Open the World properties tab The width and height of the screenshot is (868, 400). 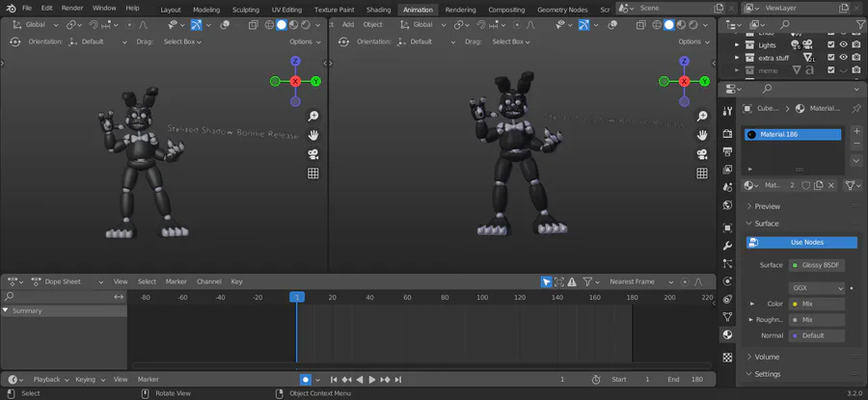[727, 205]
